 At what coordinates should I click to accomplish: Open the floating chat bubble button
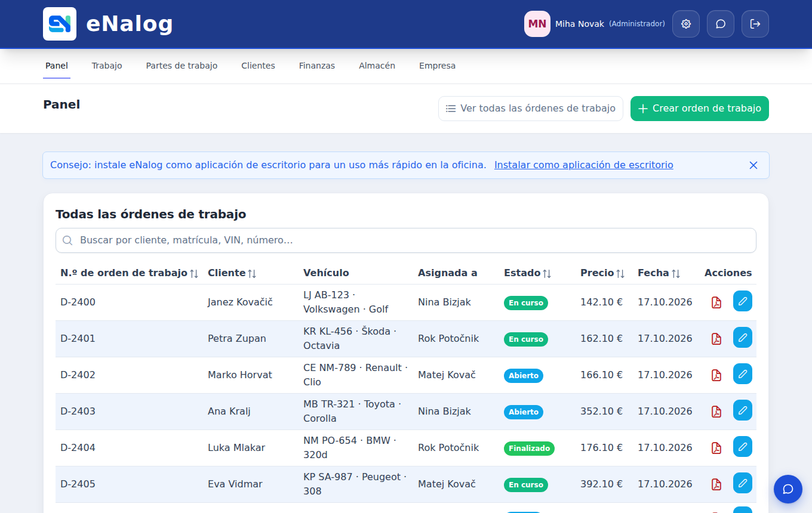[788, 489]
